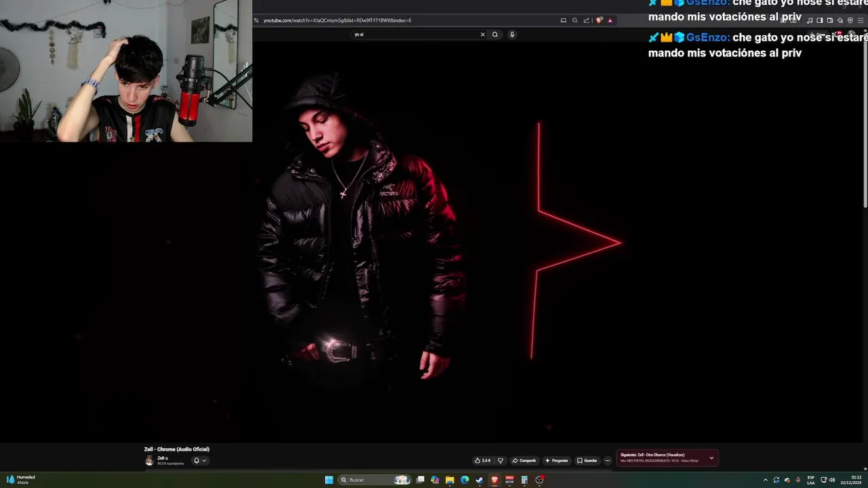The image size is (868, 488).
Task: Click the music note icon in browser toolbar
Action: (x=810, y=20)
